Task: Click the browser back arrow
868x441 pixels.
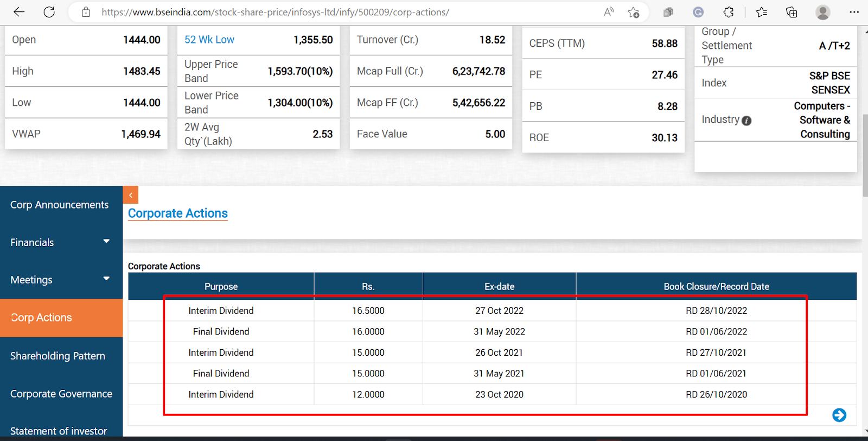Action: pos(19,12)
